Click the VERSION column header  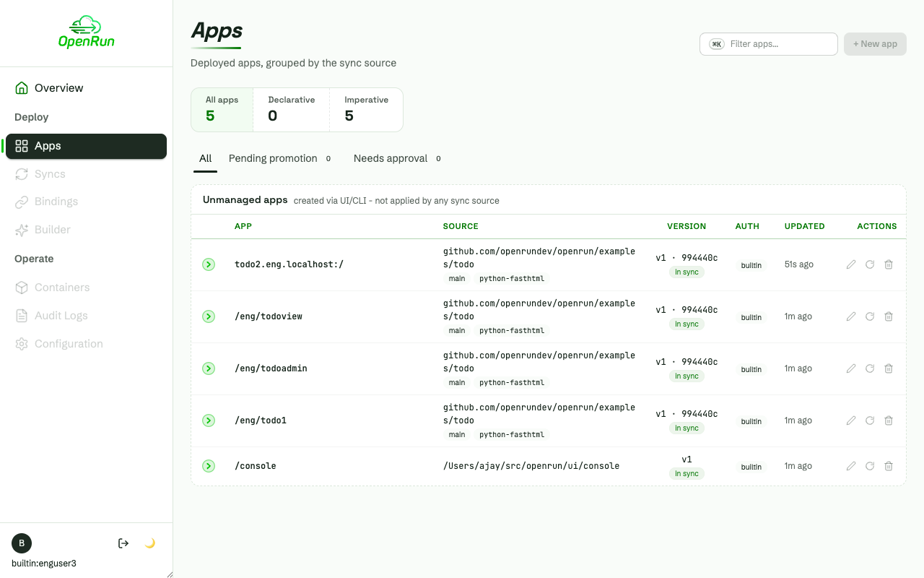coord(687,226)
